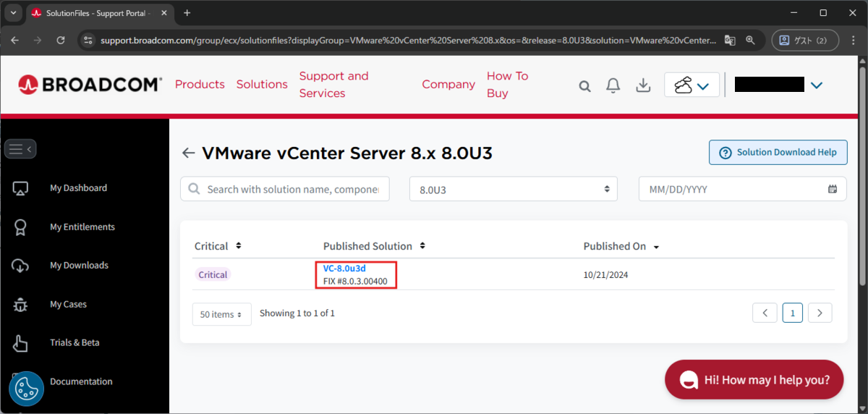Sort by the Critical column
868x414 pixels.
point(218,246)
